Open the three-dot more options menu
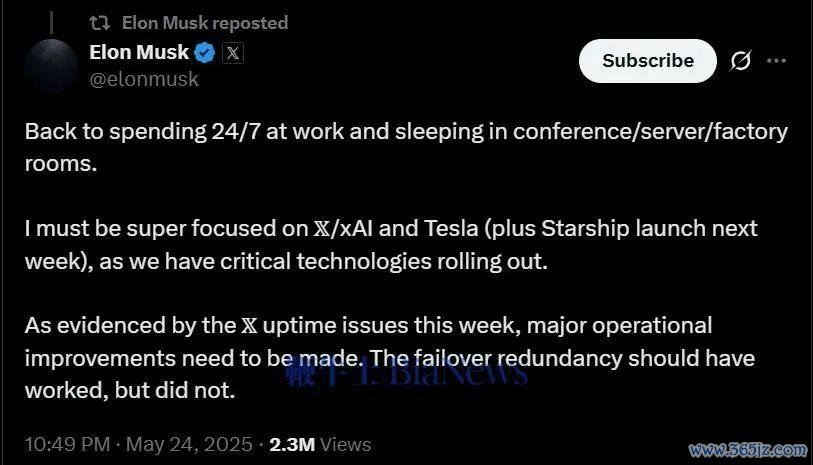The height and width of the screenshot is (465, 813). 776,61
